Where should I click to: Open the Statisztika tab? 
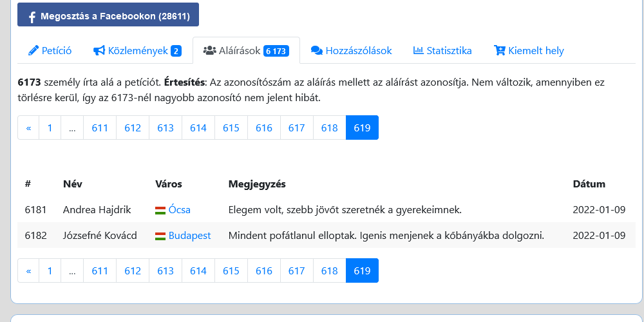(442, 50)
